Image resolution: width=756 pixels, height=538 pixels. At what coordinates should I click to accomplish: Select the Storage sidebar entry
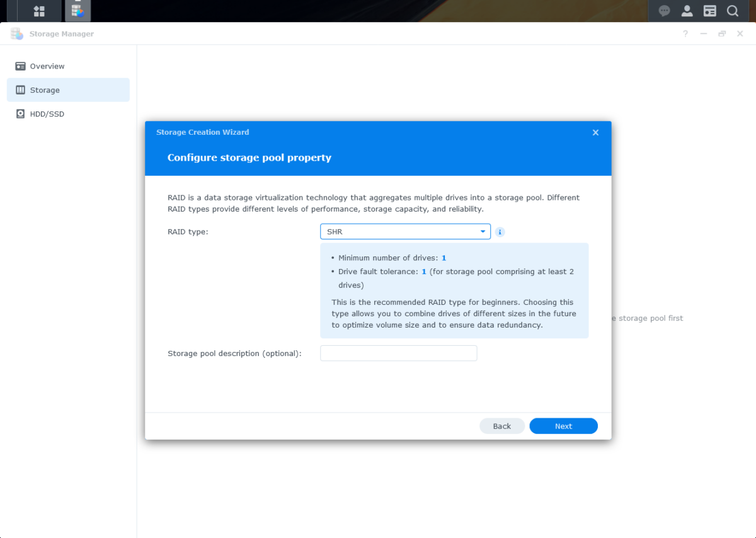click(45, 89)
